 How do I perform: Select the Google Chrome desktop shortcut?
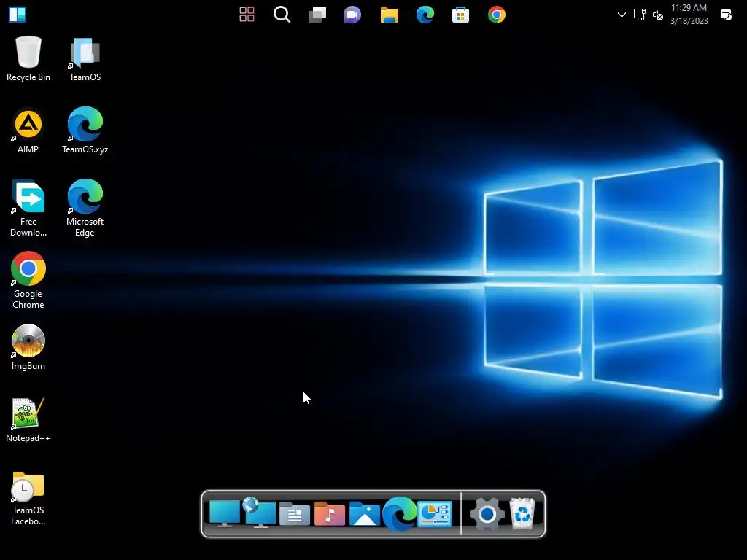(28, 280)
